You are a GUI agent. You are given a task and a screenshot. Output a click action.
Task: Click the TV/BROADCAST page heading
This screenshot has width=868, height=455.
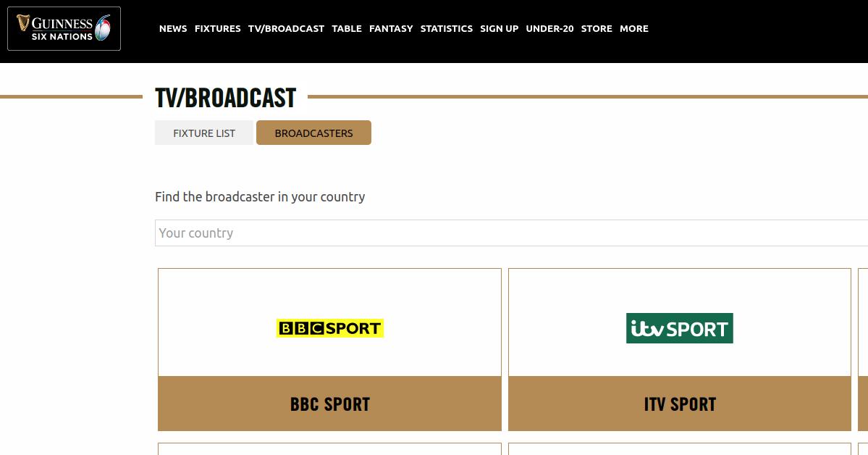(225, 98)
